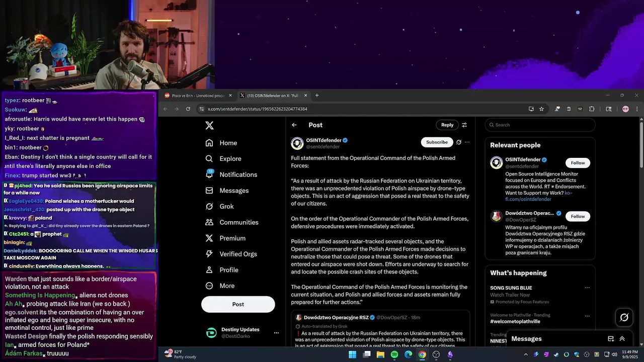Image resolution: width=644 pixels, height=362 pixels.
Task: Open the post's three-dot more menu
Action: pyautogui.click(x=467, y=142)
